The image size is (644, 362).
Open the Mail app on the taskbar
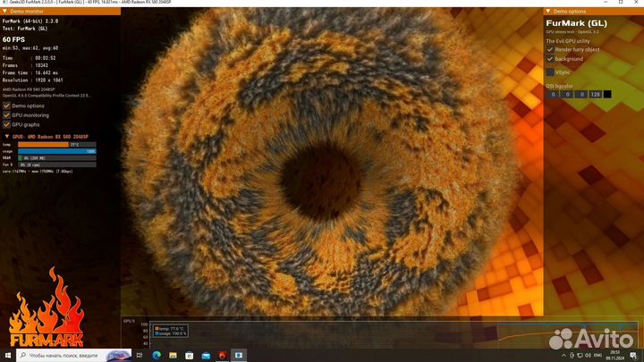pos(206,356)
